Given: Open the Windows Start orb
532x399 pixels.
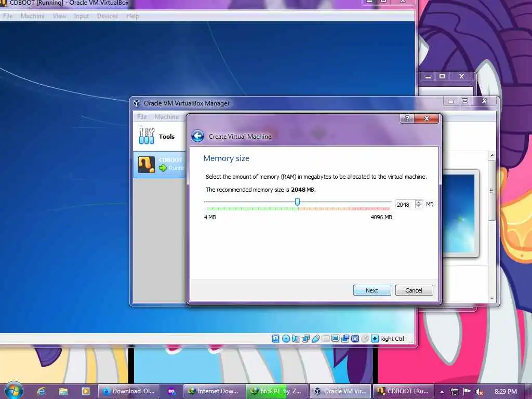Looking at the screenshot, I should tap(14, 391).
